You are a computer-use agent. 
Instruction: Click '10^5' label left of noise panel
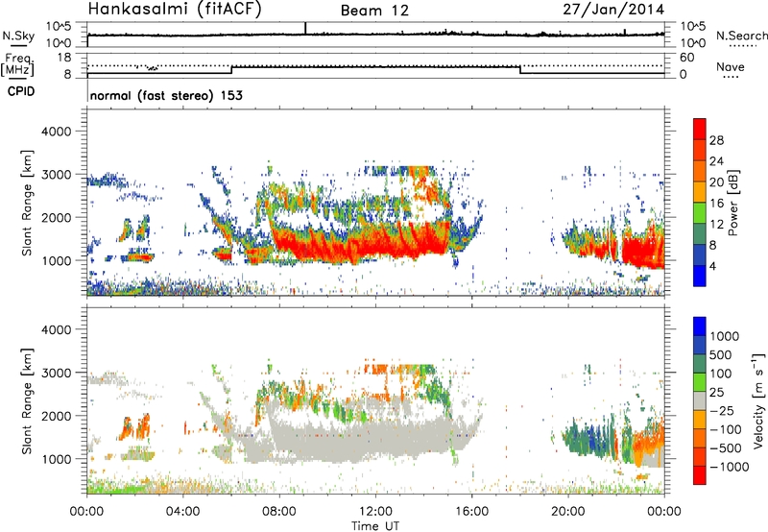pyautogui.click(x=59, y=26)
